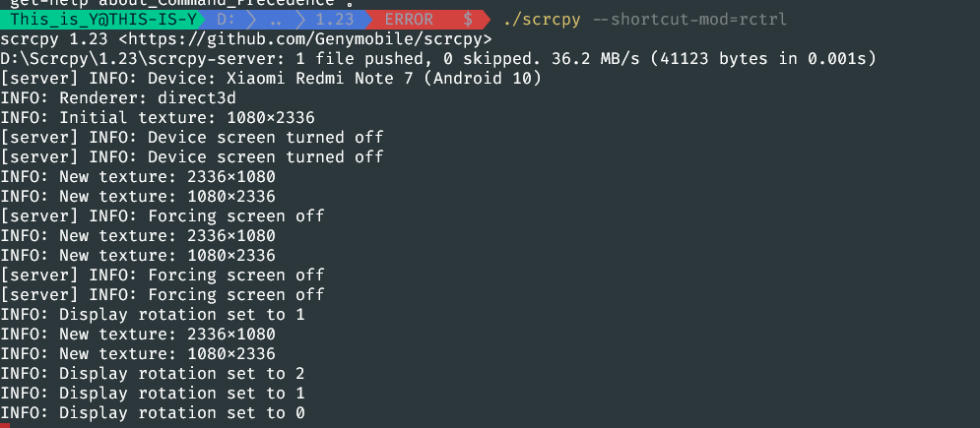Screen dimensions: 980x428
Task: Click the Initial texture: 1080×2336 line
Action: 158,117
